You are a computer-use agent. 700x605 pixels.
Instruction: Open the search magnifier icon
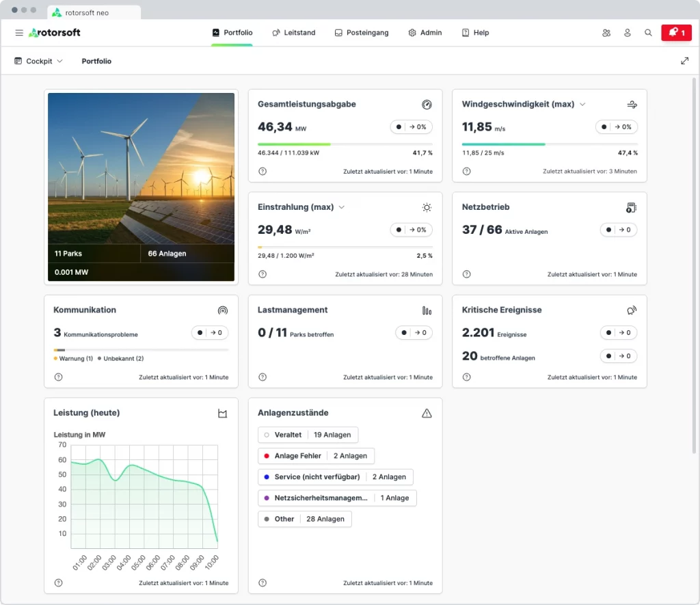tap(648, 33)
